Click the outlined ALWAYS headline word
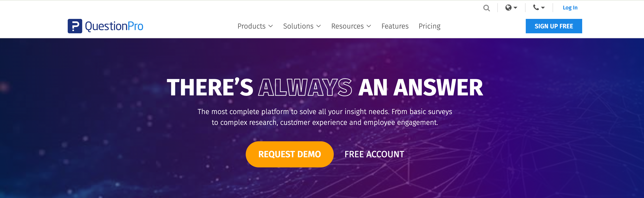 tap(305, 87)
